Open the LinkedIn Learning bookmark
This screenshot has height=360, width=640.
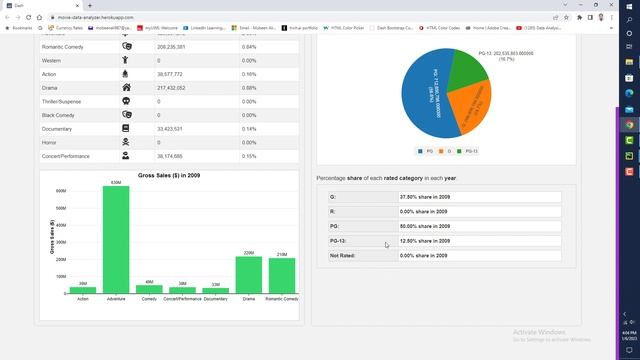[x=204, y=28]
